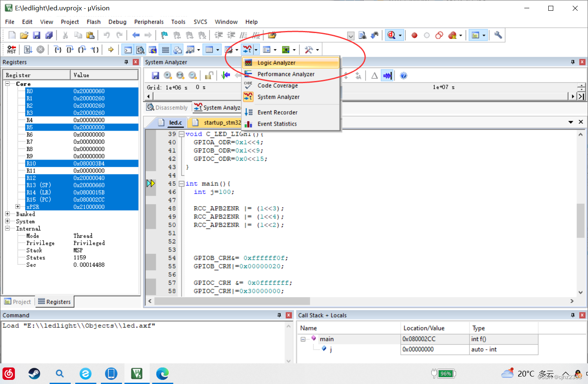Toggle the Command Window button
The width and height of the screenshot is (588, 384).
coord(128,50)
